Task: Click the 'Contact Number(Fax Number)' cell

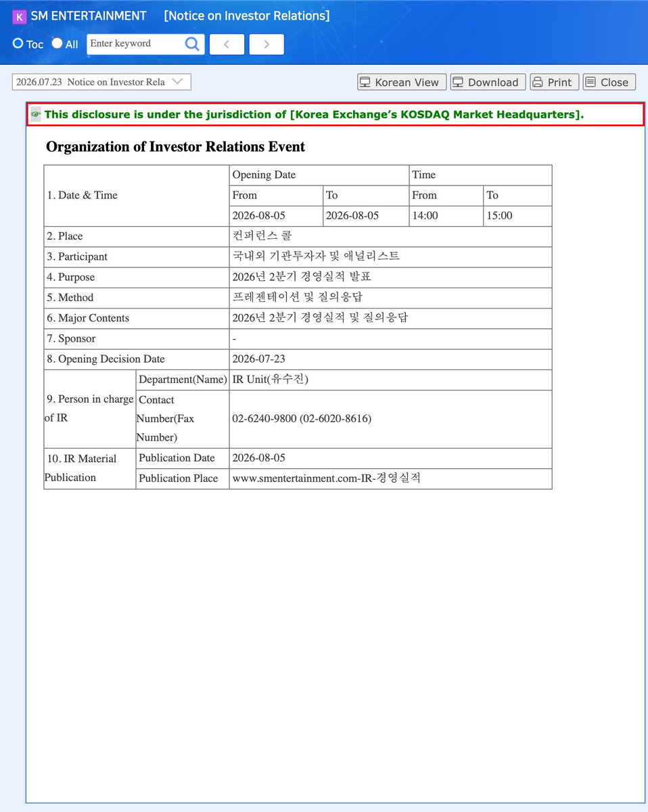Action: [x=183, y=419]
